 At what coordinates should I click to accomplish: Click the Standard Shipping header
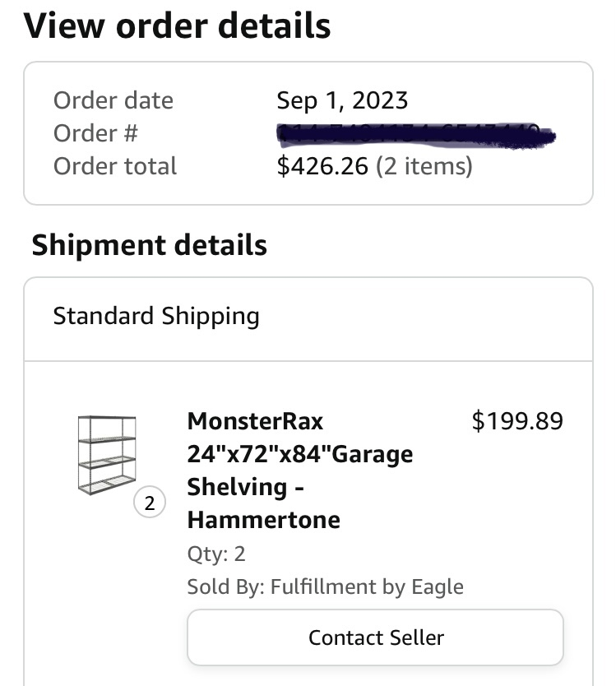(x=156, y=316)
